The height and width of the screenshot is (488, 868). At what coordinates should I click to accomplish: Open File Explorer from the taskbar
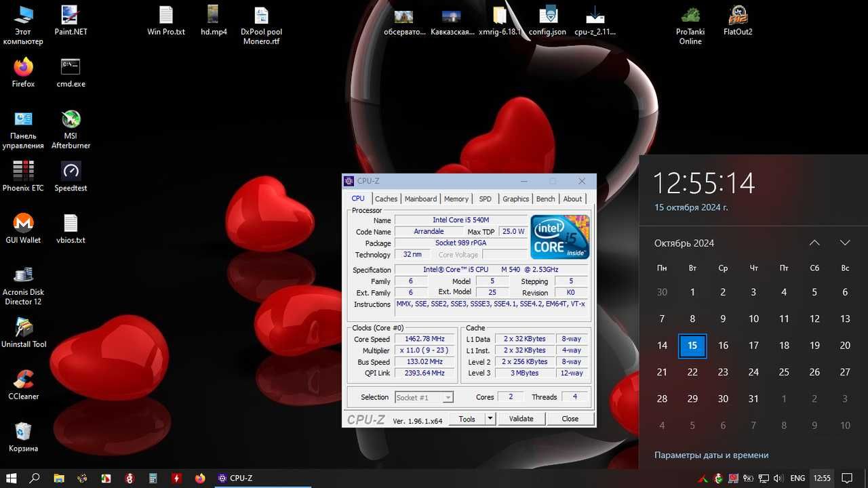pos(59,478)
